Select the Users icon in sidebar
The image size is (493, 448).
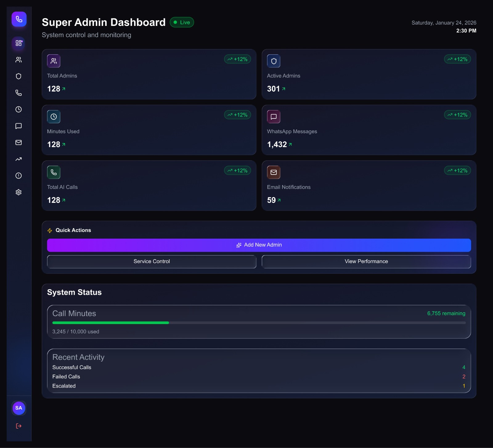coord(18,60)
